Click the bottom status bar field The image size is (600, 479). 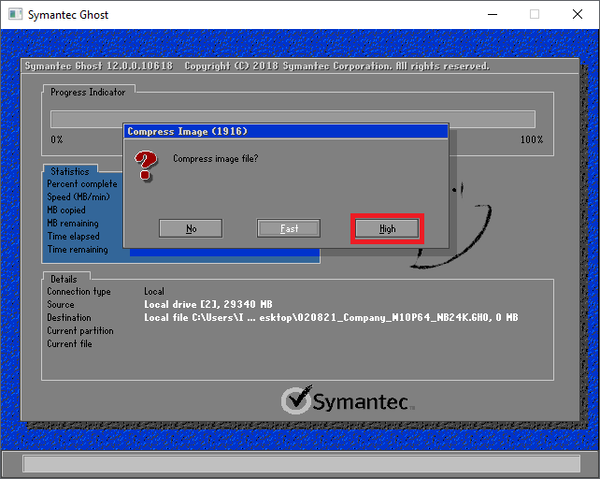pyautogui.click(x=302, y=464)
